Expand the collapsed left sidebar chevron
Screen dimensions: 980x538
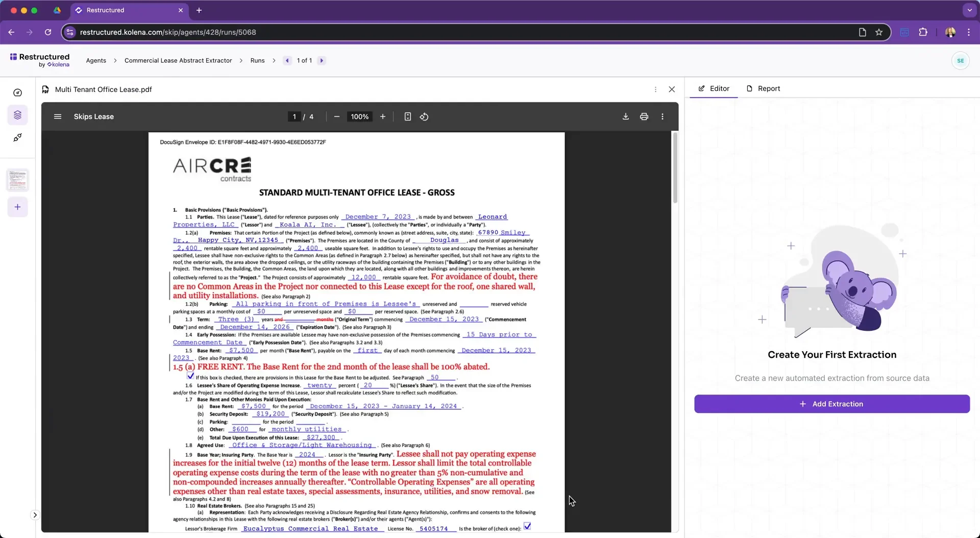(x=35, y=515)
